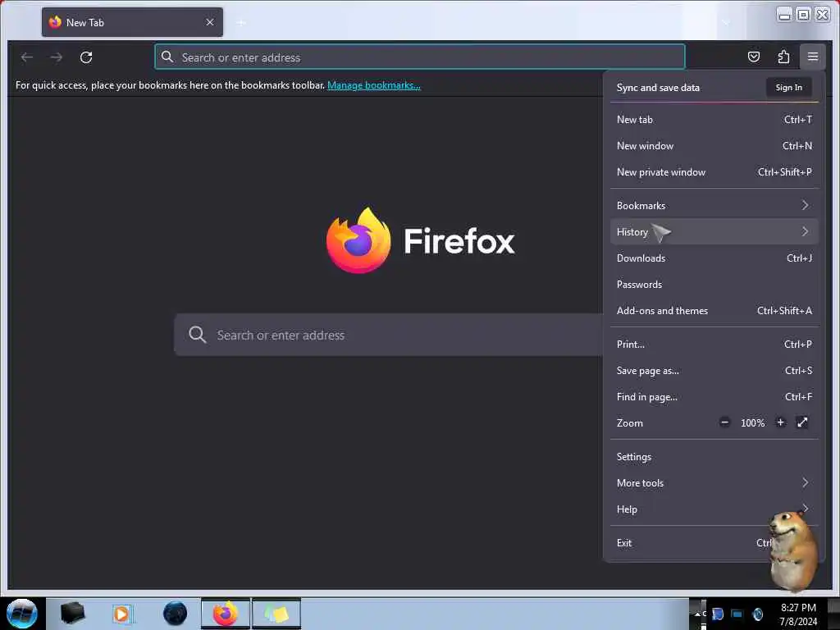Screen dimensions: 840x630
Task: Show hidden tray icons arrow
Action: [x=697, y=614]
